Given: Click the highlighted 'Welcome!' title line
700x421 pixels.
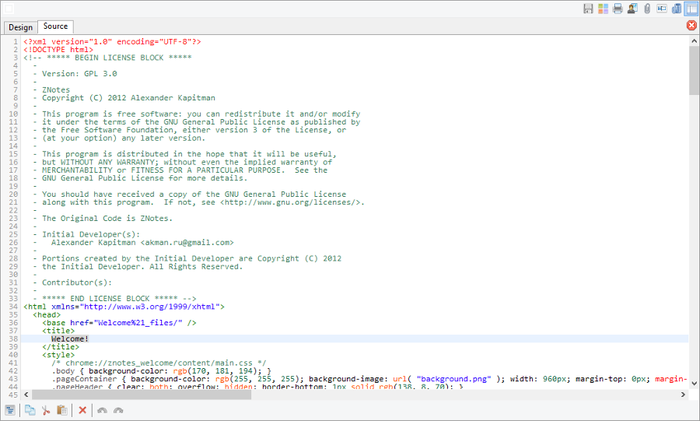Looking at the screenshot, I should pyautogui.click(x=70, y=339).
